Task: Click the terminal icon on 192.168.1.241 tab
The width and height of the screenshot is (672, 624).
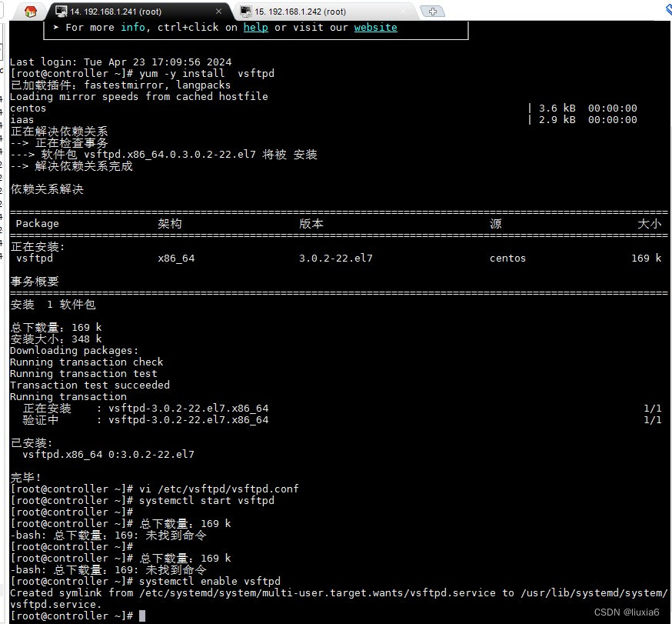Action: tap(62, 12)
